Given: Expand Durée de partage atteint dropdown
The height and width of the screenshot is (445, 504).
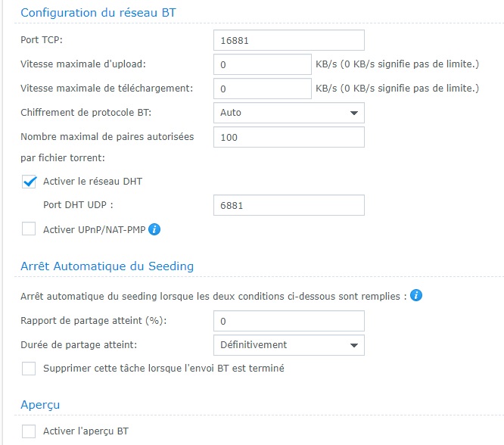Looking at the screenshot, I should [288, 345].
